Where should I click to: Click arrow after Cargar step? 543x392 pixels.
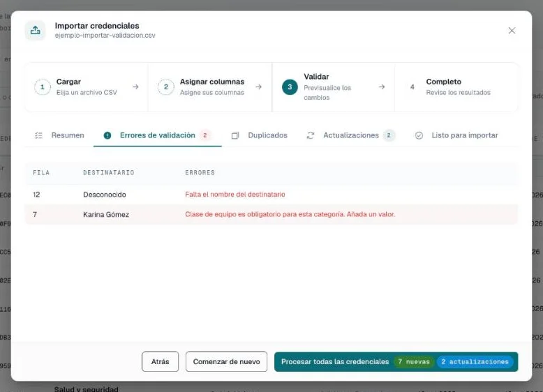click(x=135, y=87)
